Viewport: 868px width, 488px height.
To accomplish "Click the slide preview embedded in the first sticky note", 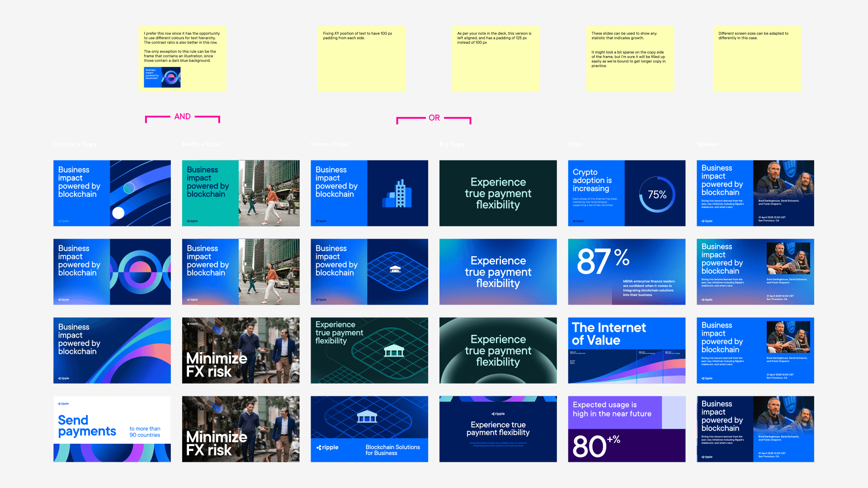I will (x=161, y=77).
